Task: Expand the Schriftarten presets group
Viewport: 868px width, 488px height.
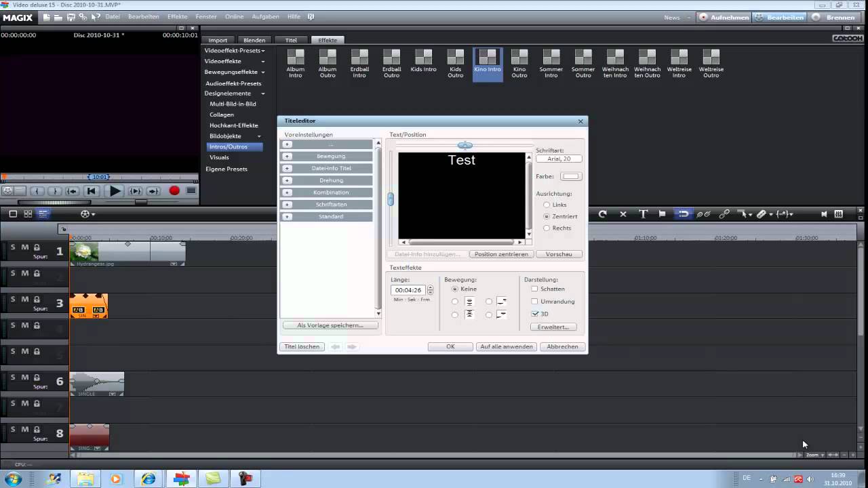Action: click(x=288, y=205)
